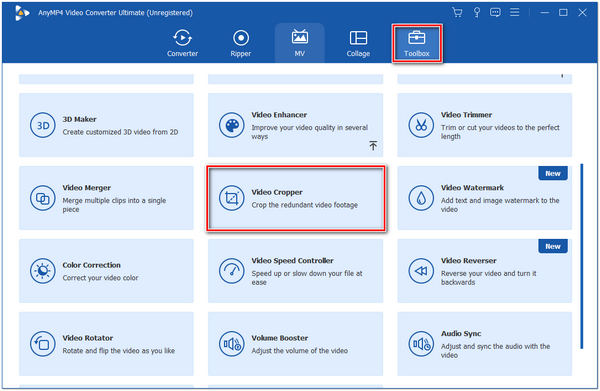
Task: Click the back-to-top arrow button
Action: pyautogui.click(x=373, y=145)
